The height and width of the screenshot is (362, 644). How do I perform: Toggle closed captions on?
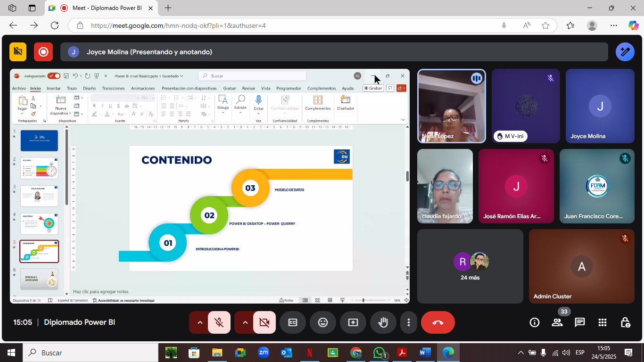pos(293,322)
